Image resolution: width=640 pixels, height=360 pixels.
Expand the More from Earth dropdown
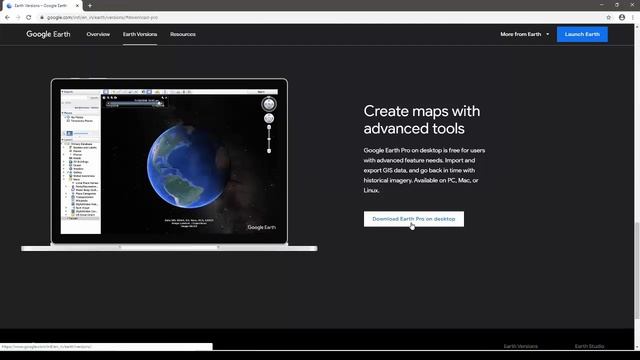coord(524,34)
